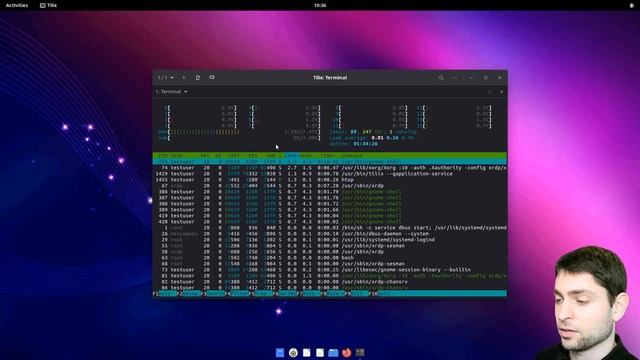This screenshot has height=360, width=640.
Task: Select xrdp-chansrv row with PID 82
Action: point(330,282)
